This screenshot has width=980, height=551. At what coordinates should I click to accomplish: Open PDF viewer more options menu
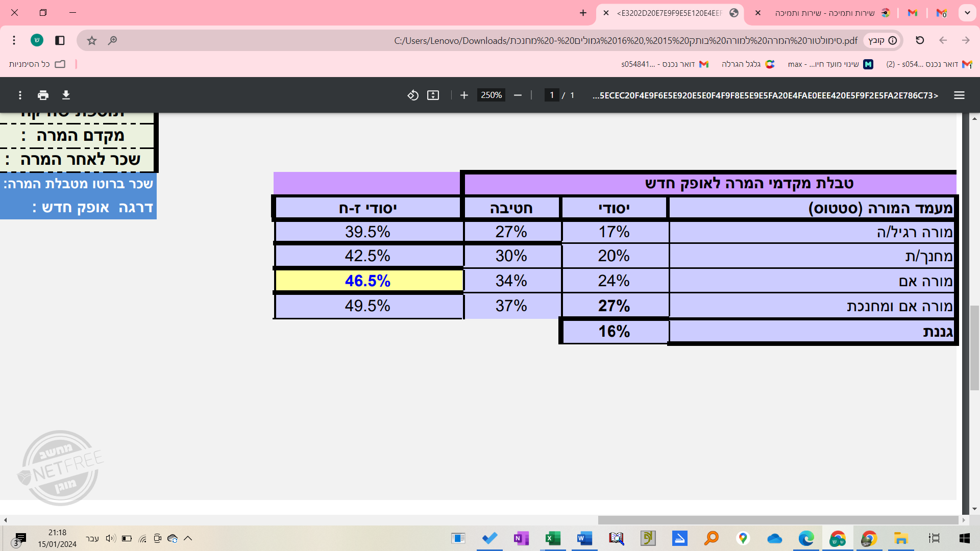(20, 95)
